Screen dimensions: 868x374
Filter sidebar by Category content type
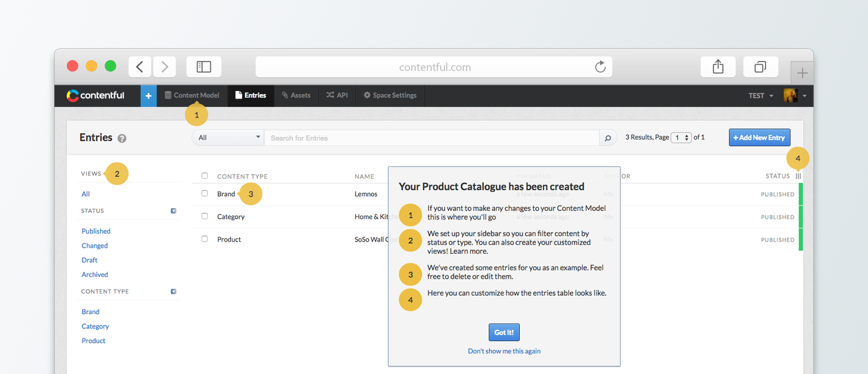[95, 326]
